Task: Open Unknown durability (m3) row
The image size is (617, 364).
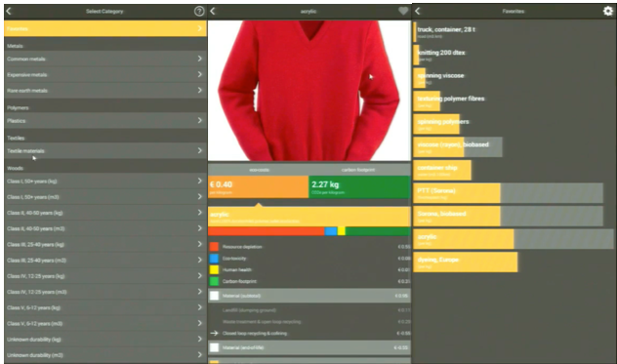Action: pos(105,355)
